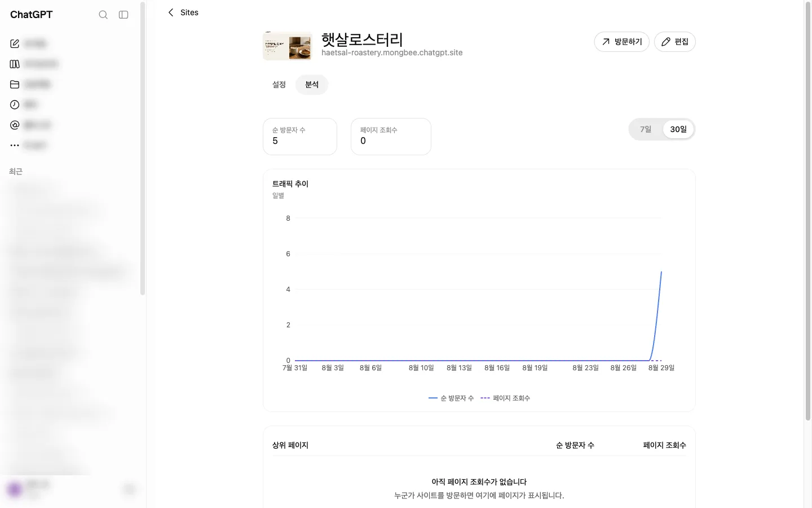Click the folder icon in sidebar

click(x=15, y=84)
